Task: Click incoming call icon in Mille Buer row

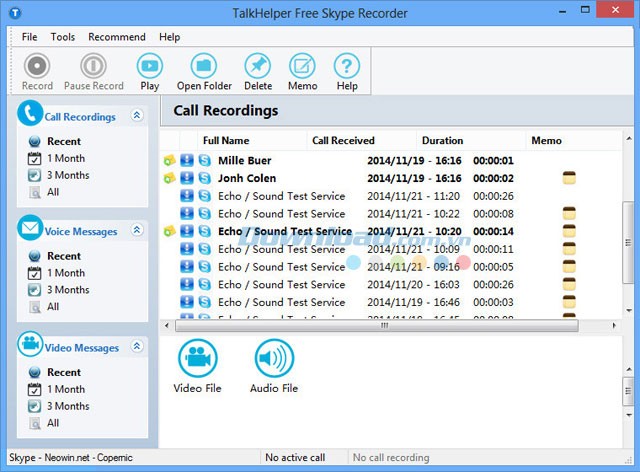Action: pyautogui.click(x=187, y=160)
